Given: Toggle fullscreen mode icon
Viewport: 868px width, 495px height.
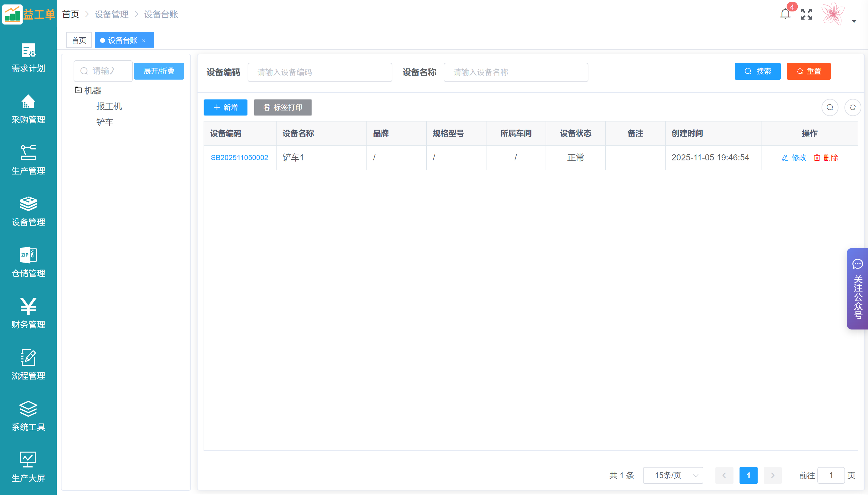Looking at the screenshot, I should click(806, 14).
